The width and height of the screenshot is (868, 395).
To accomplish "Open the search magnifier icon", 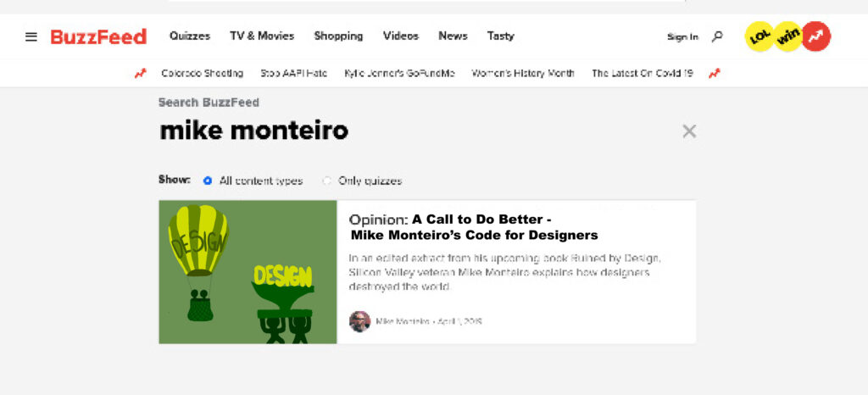I will point(717,36).
